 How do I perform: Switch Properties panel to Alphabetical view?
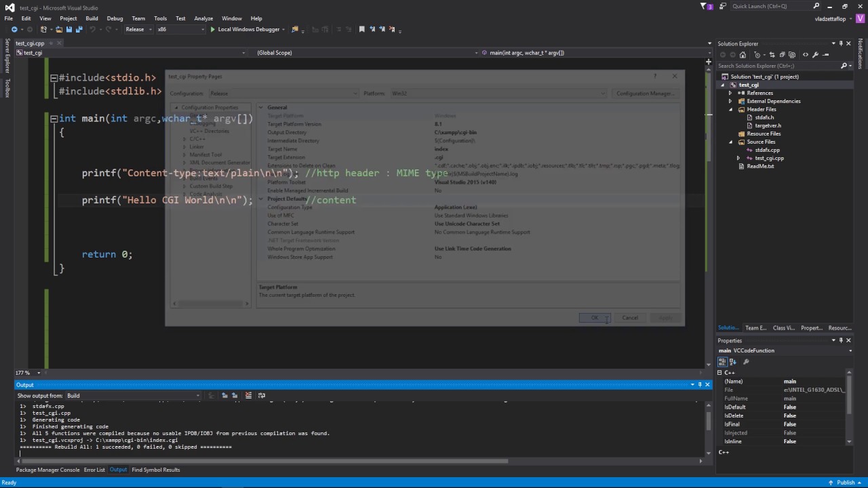pyautogui.click(x=732, y=362)
